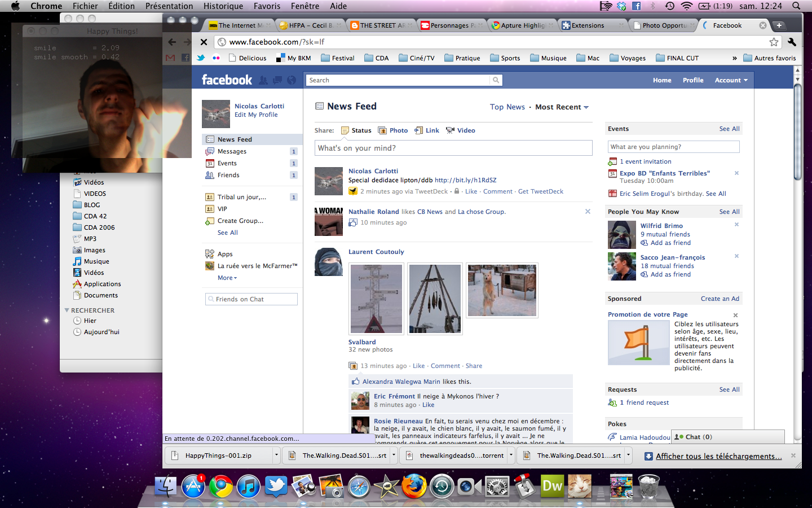
Task: Open the Account dropdown menu
Action: pyautogui.click(x=731, y=80)
